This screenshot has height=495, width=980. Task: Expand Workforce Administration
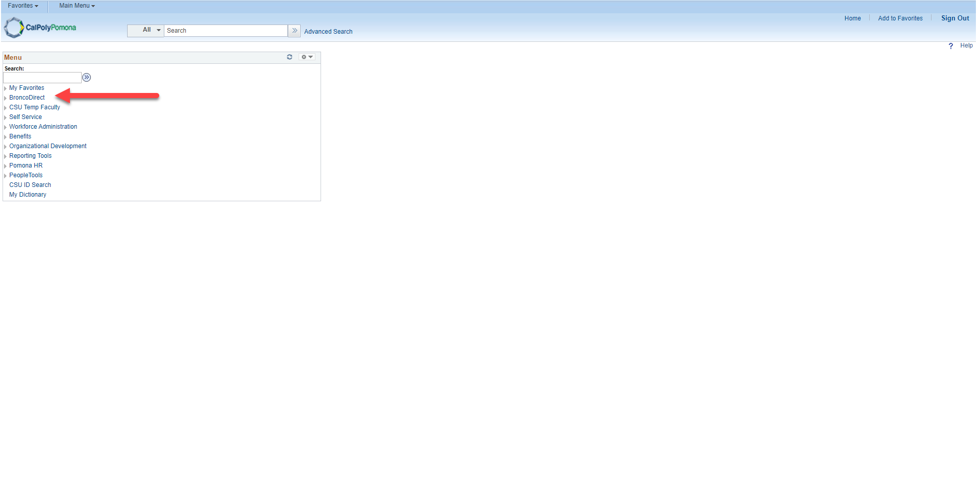[x=43, y=126]
